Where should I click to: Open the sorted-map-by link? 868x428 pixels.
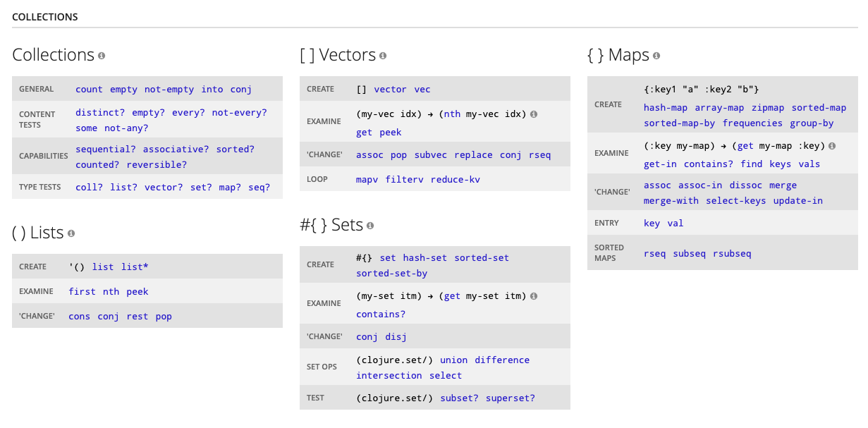(x=680, y=123)
